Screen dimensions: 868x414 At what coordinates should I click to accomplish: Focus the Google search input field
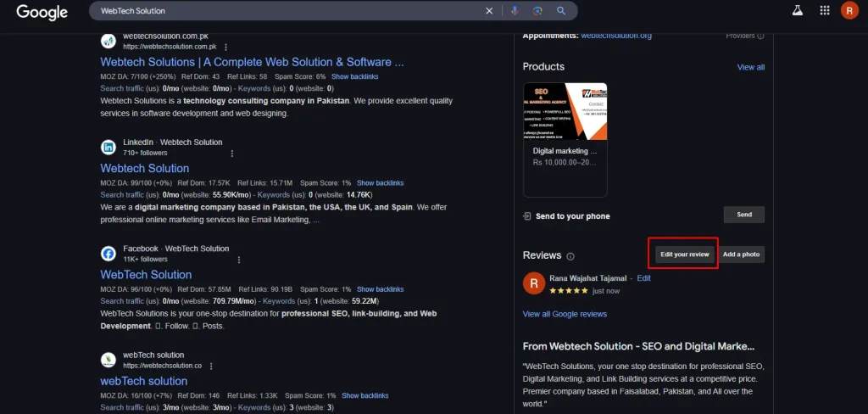288,11
